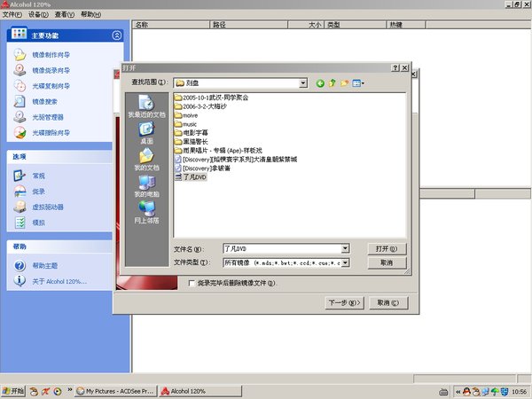Click the 主要功能 panel grid icon
The height and width of the screenshot is (399, 532).
19,34
